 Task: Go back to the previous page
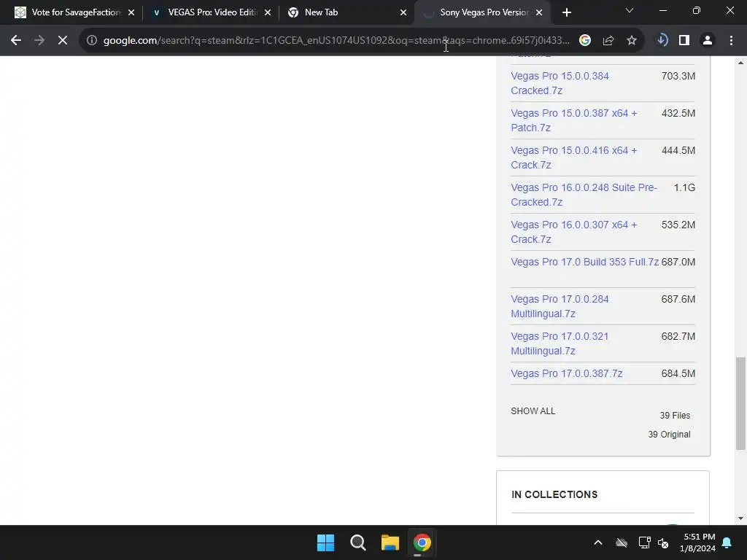click(x=16, y=41)
